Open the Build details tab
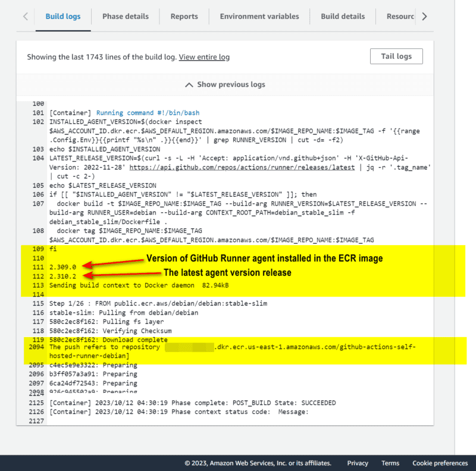The width and height of the screenshot is (476, 471). click(343, 17)
